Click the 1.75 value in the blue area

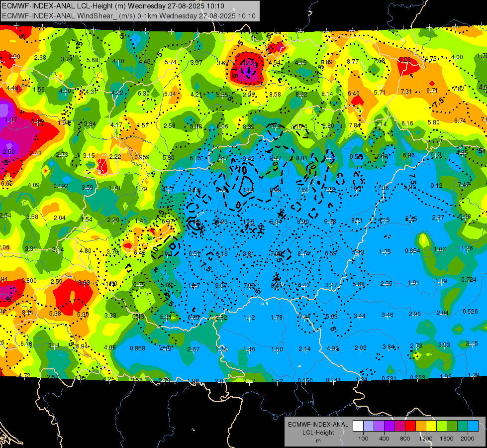pos(385,252)
